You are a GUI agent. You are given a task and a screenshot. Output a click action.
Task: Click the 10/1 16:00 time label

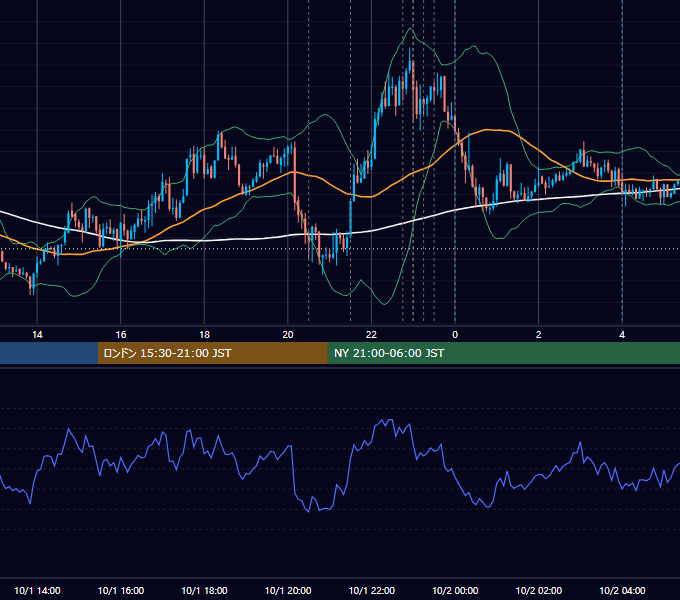click(x=121, y=590)
